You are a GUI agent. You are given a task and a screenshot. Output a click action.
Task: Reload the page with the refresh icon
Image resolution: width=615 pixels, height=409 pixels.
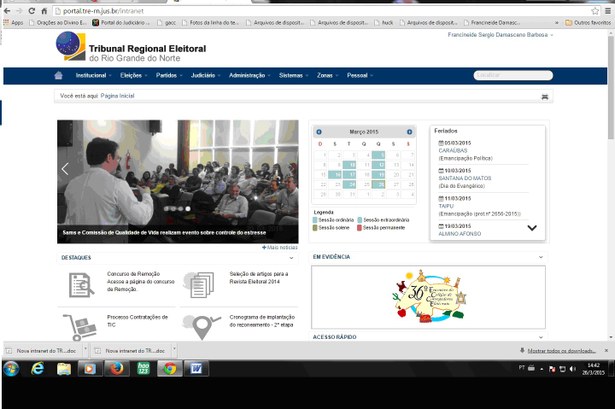[32, 11]
